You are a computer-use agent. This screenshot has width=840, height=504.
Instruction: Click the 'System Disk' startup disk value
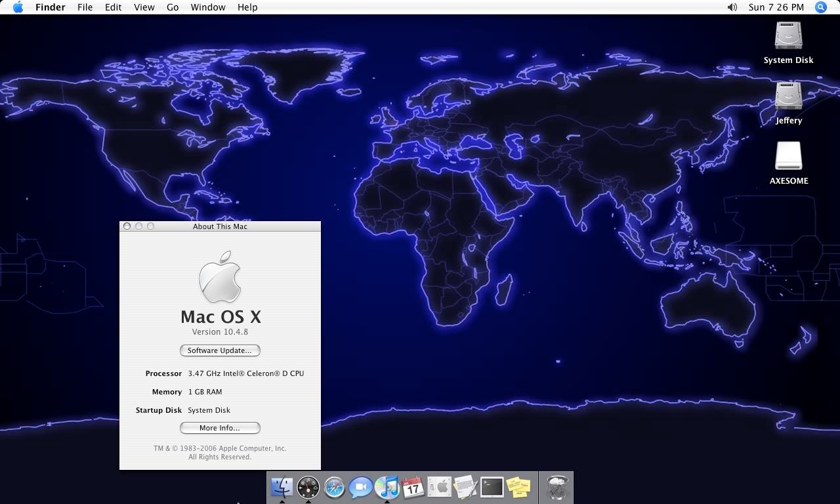coord(209,410)
